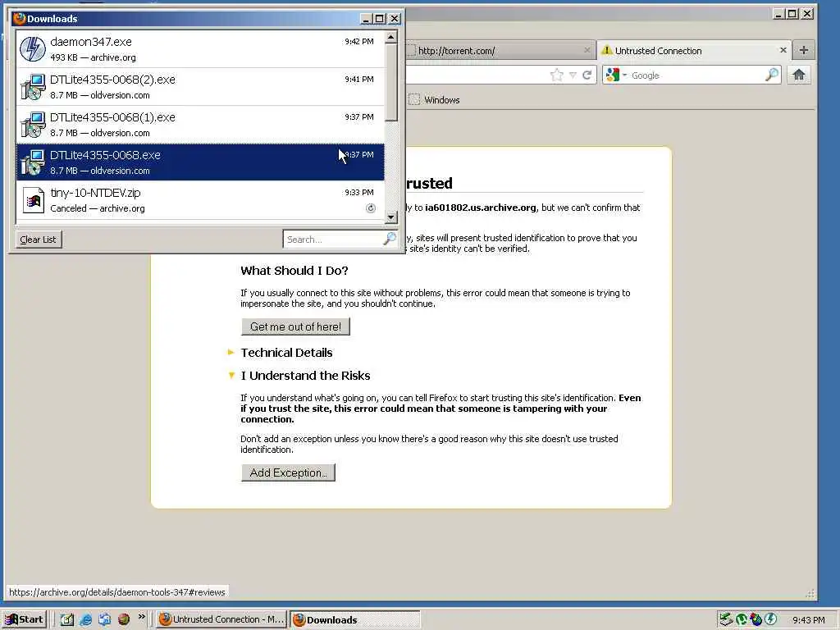Click the highlighted DTLite4355-0068.exe installer icon
The height and width of the screenshot is (630, 840).
[33, 162]
